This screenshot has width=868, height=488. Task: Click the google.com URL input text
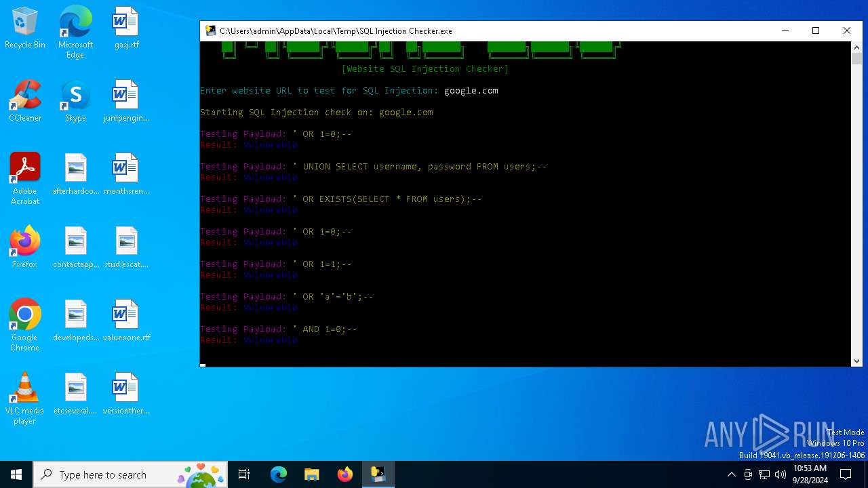(x=471, y=90)
